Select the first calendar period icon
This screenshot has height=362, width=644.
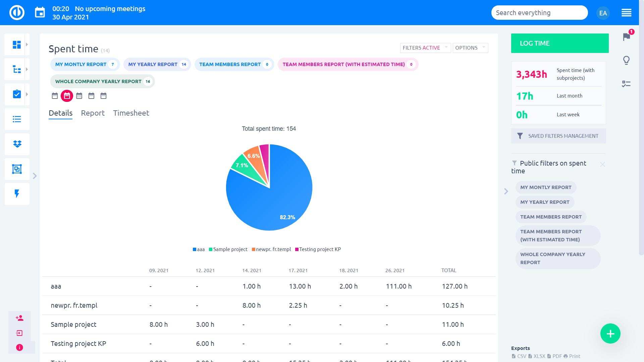tap(55, 96)
